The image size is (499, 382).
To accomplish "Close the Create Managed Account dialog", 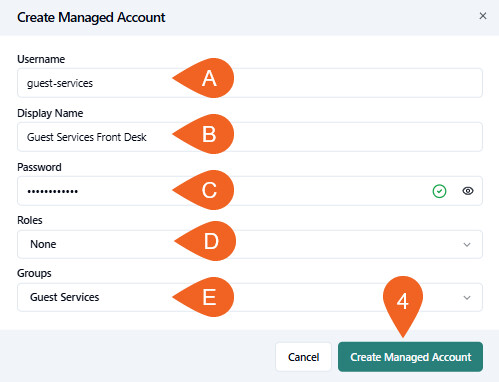I will click(x=483, y=16).
